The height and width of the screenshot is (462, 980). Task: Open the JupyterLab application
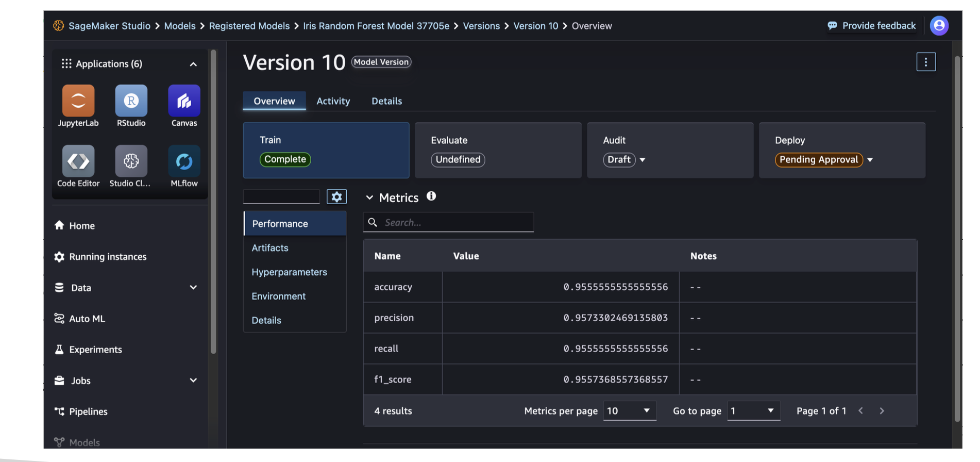78,101
